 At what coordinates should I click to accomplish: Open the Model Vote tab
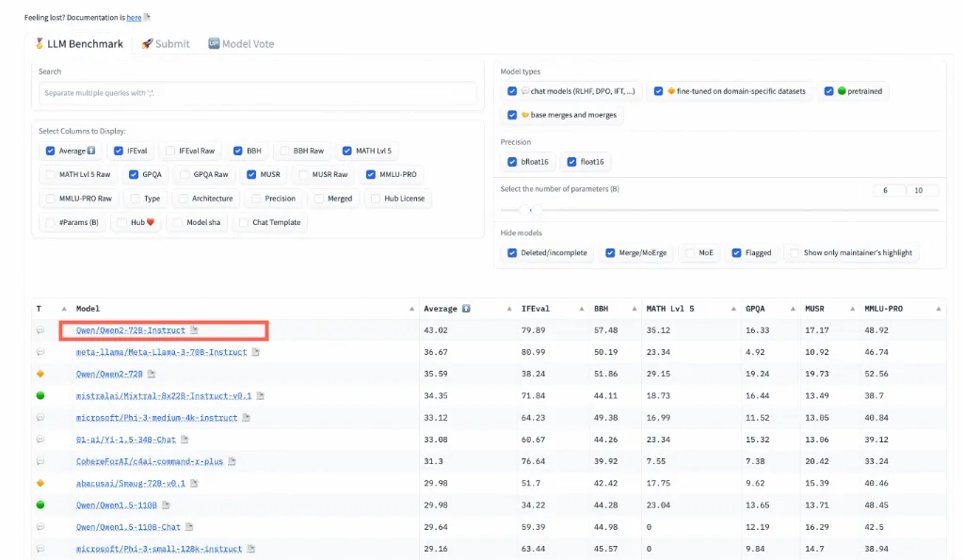click(x=241, y=43)
